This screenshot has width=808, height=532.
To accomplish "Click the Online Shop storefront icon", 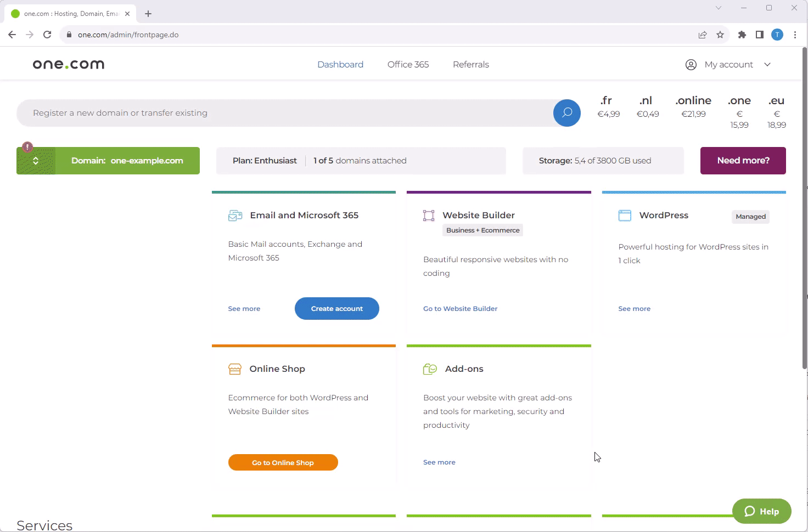I will tap(235, 369).
